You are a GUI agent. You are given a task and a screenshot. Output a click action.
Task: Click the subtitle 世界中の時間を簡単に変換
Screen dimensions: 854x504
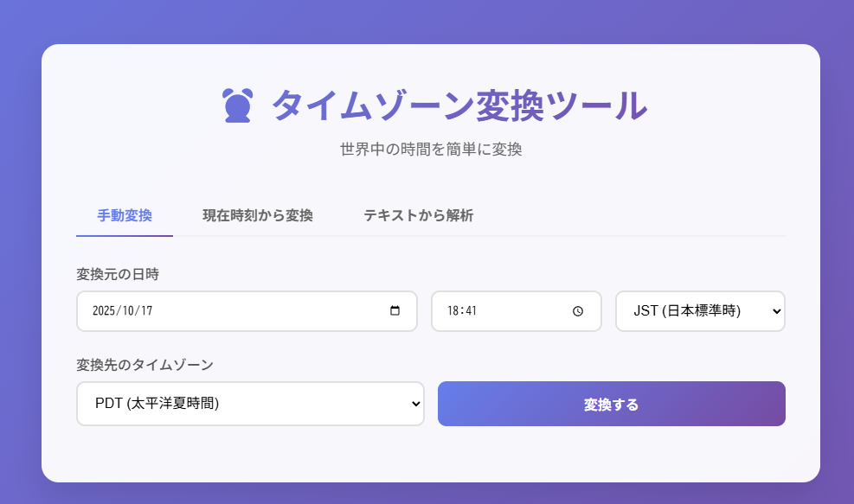430,149
